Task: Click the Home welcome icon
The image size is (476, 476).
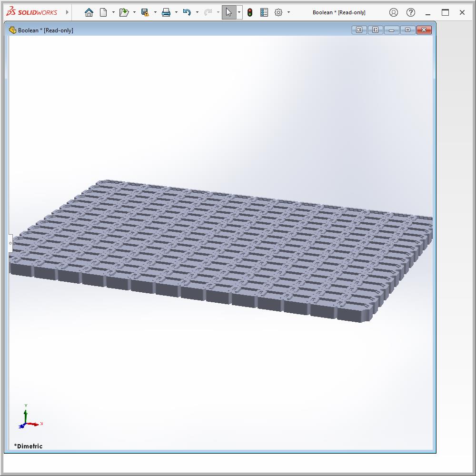Action: pyautogui.click(x=89, y=12)
